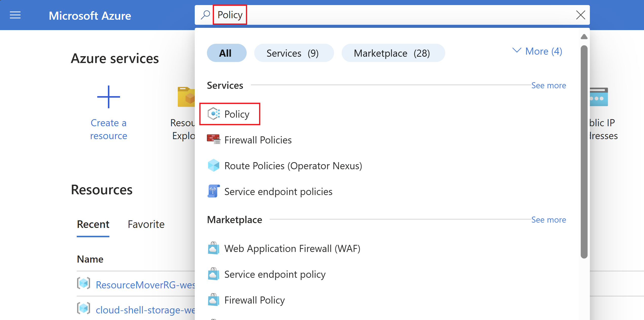
Task: See more Services results
Action: pos(548,85)
